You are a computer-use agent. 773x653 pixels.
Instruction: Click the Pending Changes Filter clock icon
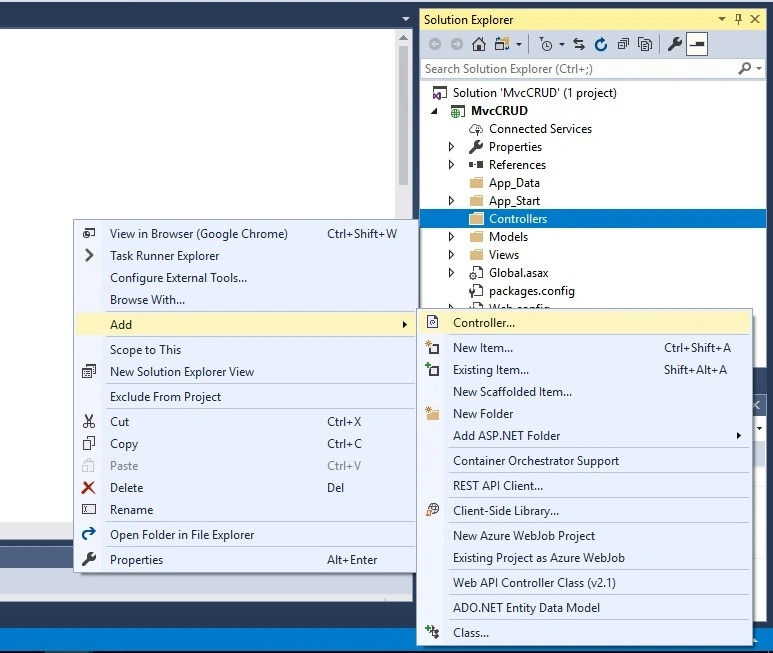coord(546,44)
